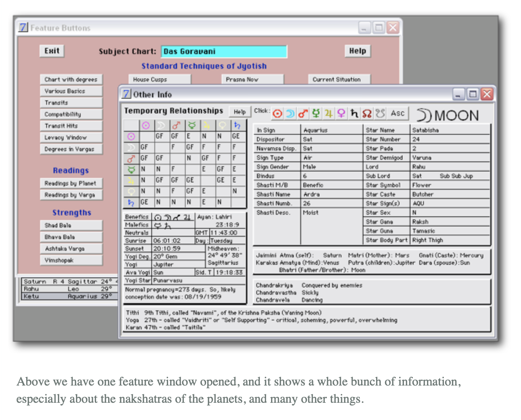Choose the green Mercury symbol icon

[316, 114]
